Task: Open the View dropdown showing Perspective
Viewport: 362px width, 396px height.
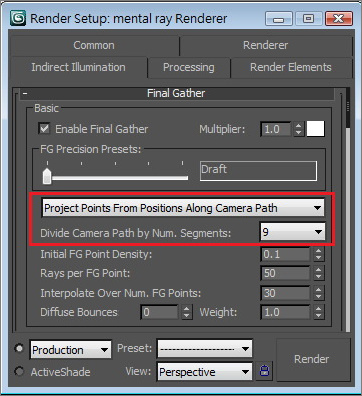Action: coord(205,372)
